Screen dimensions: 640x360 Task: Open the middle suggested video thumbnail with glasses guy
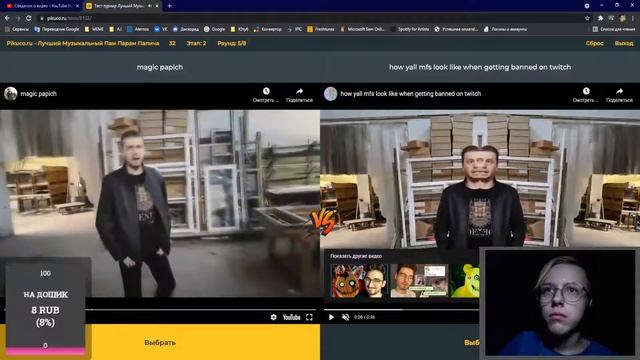tap(419, 280)
